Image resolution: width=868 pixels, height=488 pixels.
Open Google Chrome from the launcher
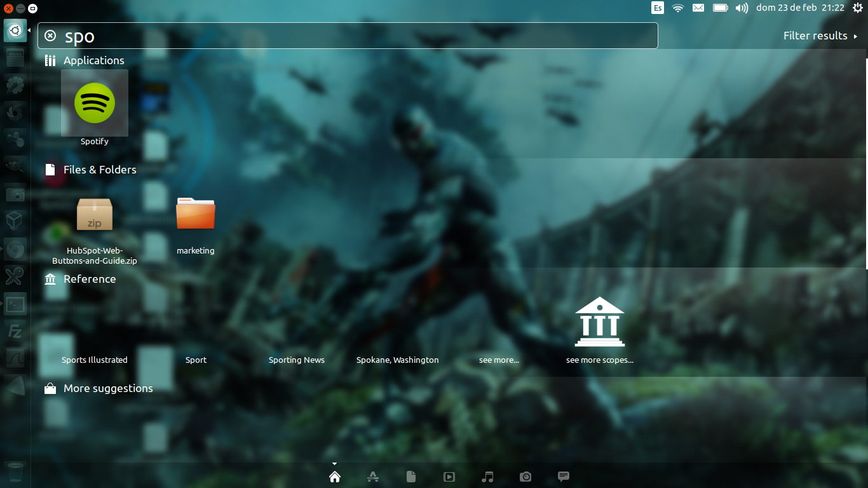(15, 249)
